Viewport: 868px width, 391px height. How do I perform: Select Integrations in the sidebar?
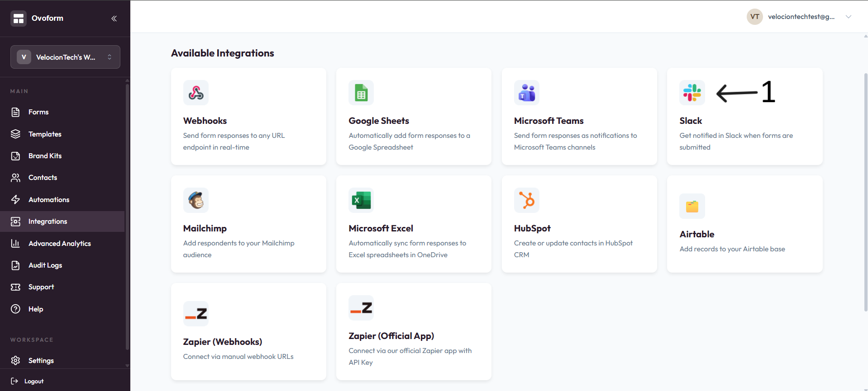62,221
